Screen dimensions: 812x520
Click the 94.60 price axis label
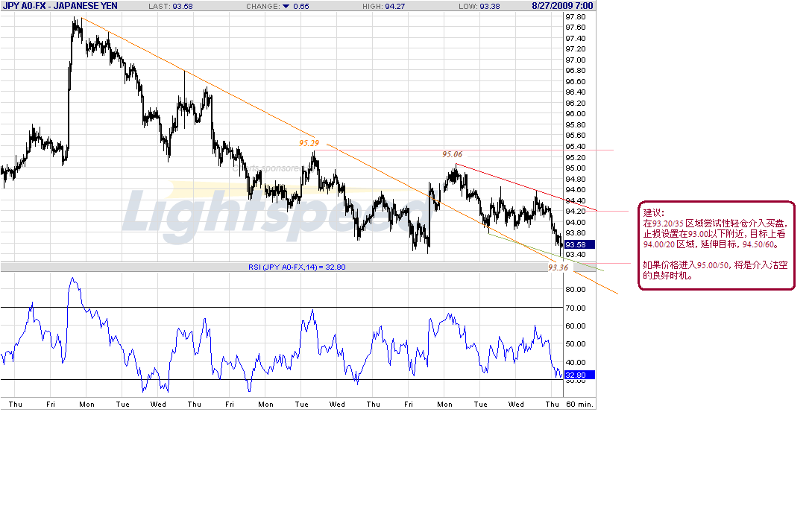576,190
